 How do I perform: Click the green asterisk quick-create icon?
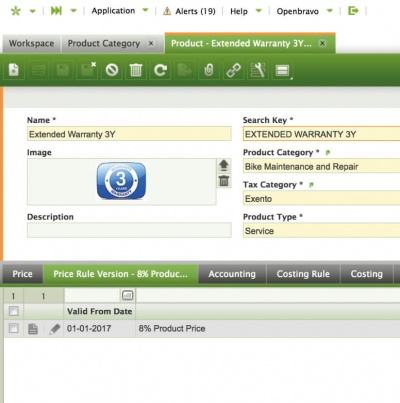pos(15,11)
